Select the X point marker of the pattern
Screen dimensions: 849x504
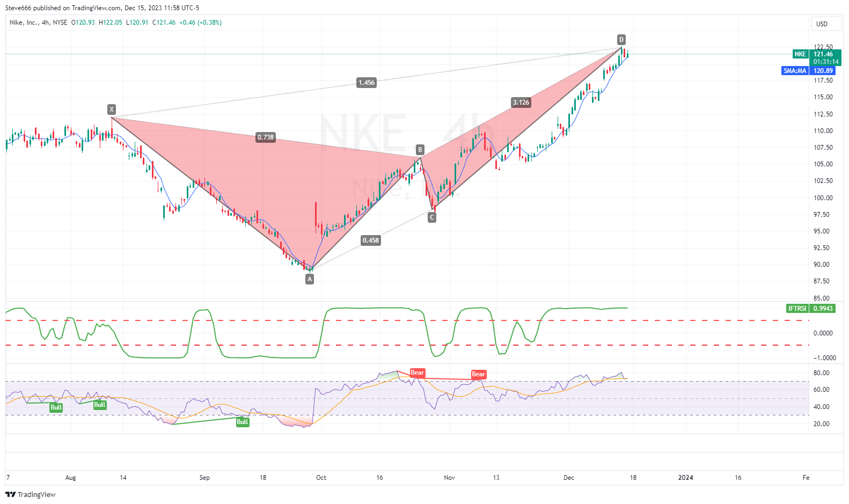tap(112, 109)
